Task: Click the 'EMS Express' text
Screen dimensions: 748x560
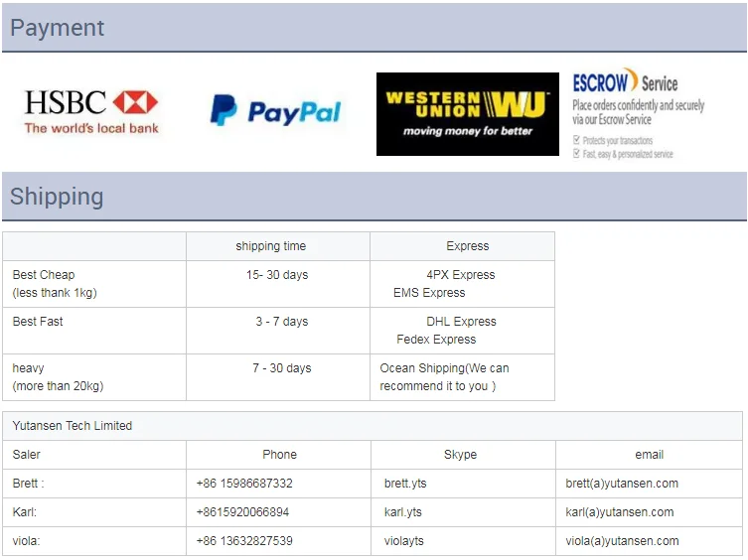Action: point(429,293)
